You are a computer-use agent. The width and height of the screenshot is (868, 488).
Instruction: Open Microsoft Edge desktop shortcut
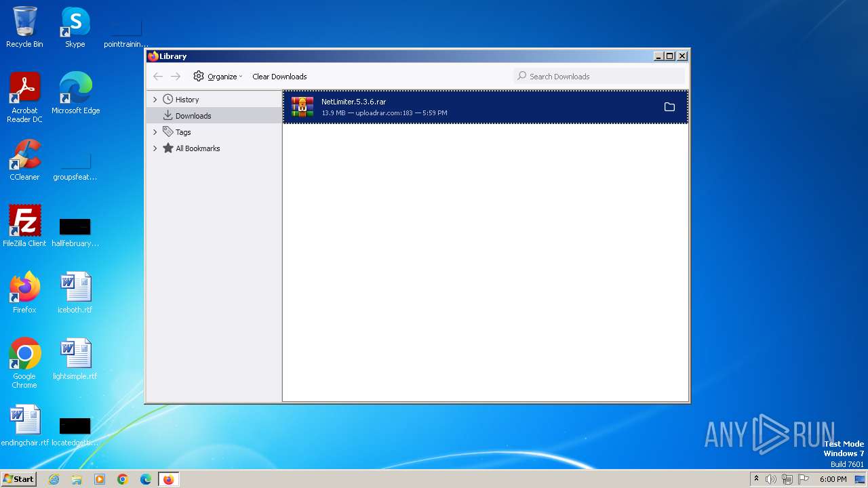75,93
